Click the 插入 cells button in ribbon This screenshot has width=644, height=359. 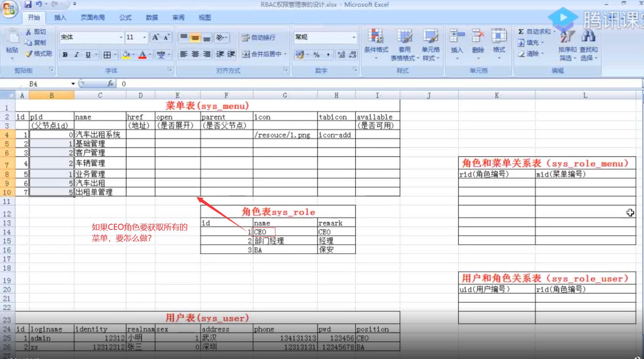pos(457,45)
